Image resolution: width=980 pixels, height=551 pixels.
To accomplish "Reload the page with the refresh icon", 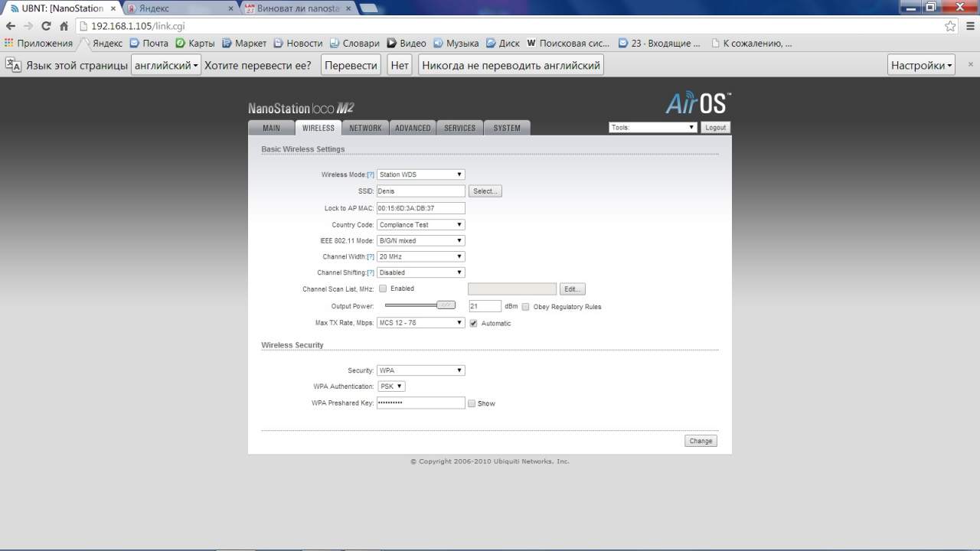I will coord(46,26).
